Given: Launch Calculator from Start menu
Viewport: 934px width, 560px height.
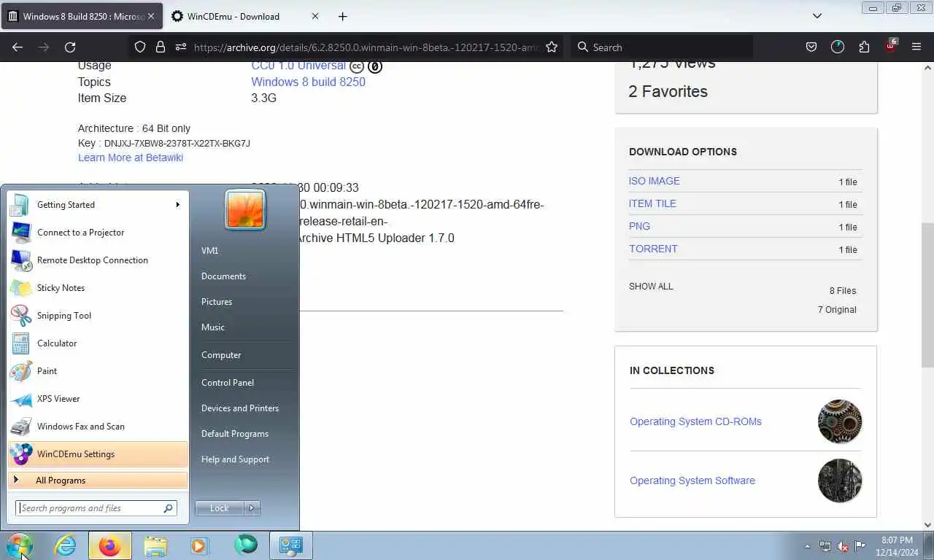Looking at the screenshot, I should click(x=97, y=343).
